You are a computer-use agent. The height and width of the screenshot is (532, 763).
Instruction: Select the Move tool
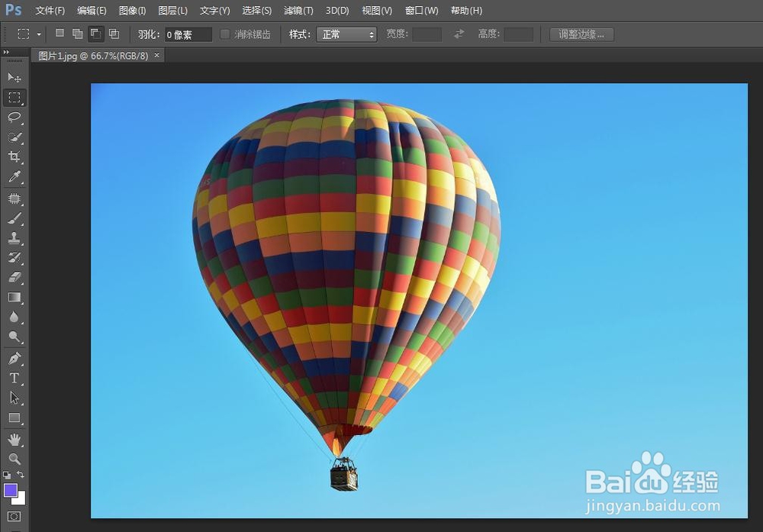tap(14, 78)
